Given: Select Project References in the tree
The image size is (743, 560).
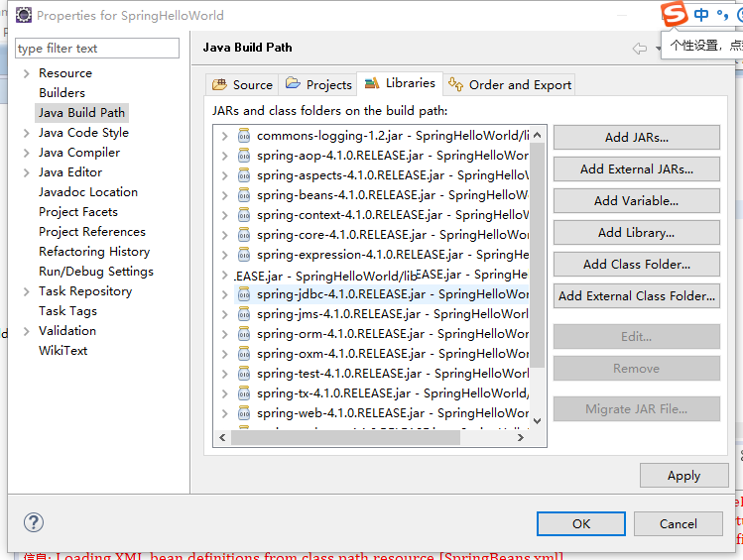Looking at the screenshot, I should tap(92, 232).
